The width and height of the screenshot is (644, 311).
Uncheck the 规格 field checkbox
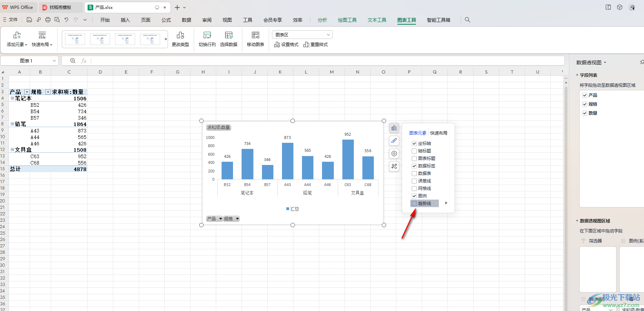click(x=585, y=104)
